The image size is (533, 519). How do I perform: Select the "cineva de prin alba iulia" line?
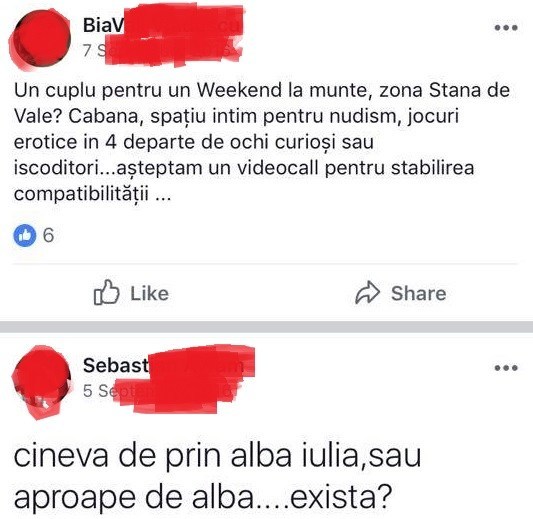pyautogui.click(x=218, y=455)
